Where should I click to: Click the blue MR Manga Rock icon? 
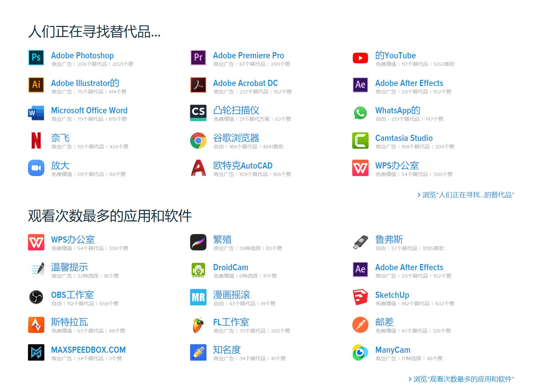(x=198, y=297)
